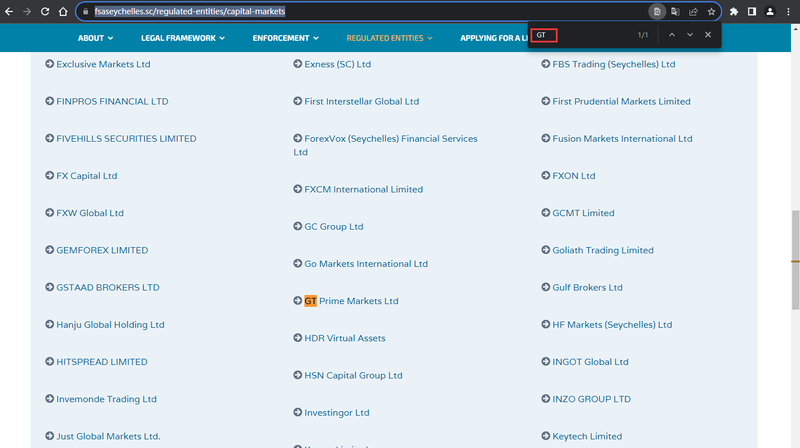
Task: Jump to previous find result
Action: 672,35
